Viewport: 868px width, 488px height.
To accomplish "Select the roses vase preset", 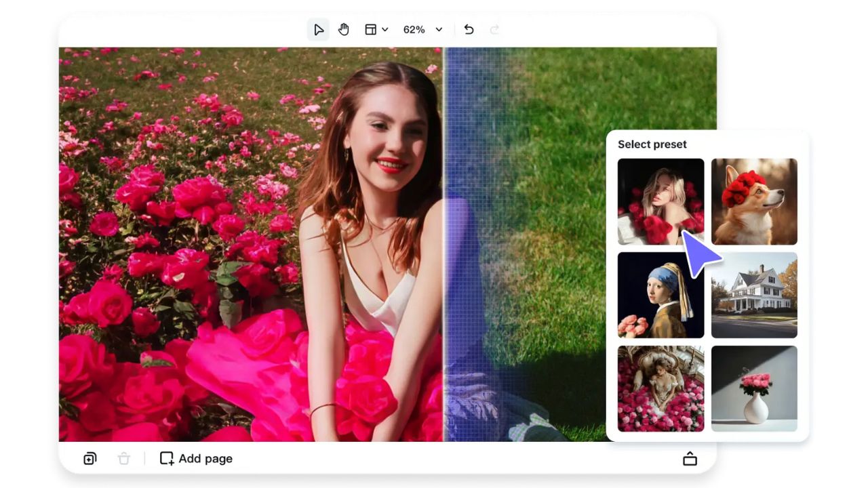I will 754,388.
